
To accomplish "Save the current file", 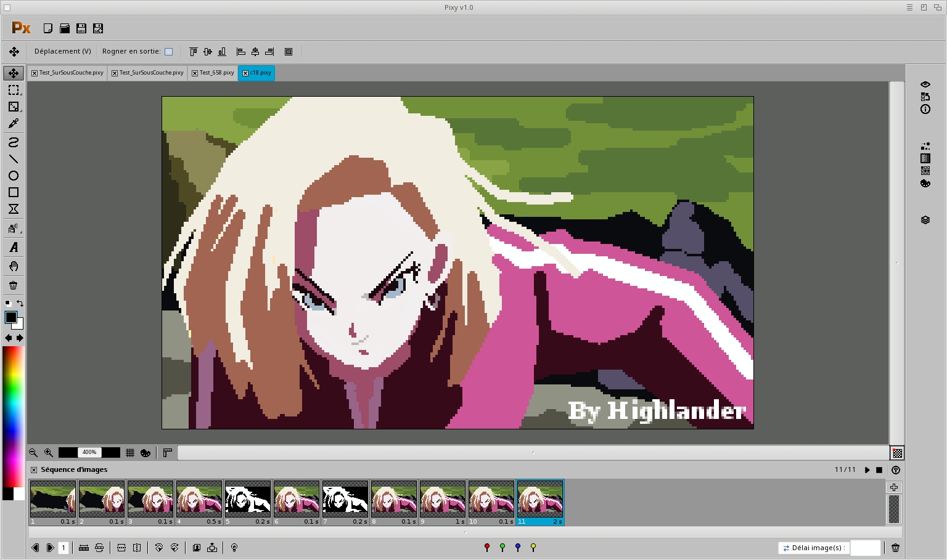I will [x=81, y=28].
